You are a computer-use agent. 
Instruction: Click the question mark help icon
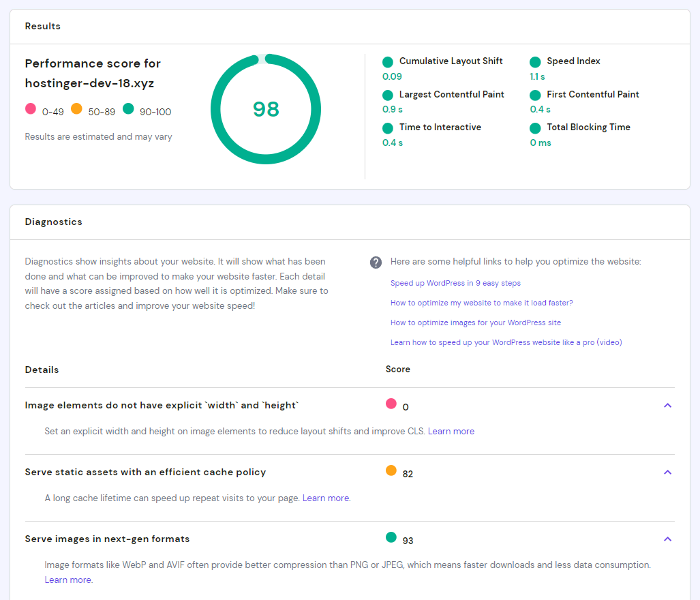(x=376, y=262)
